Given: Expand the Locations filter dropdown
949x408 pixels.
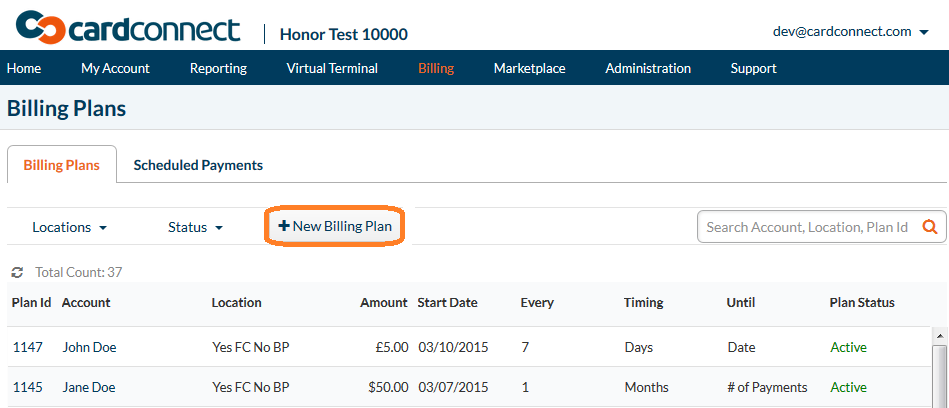Looking at the screenshot, I should [70, 228].
